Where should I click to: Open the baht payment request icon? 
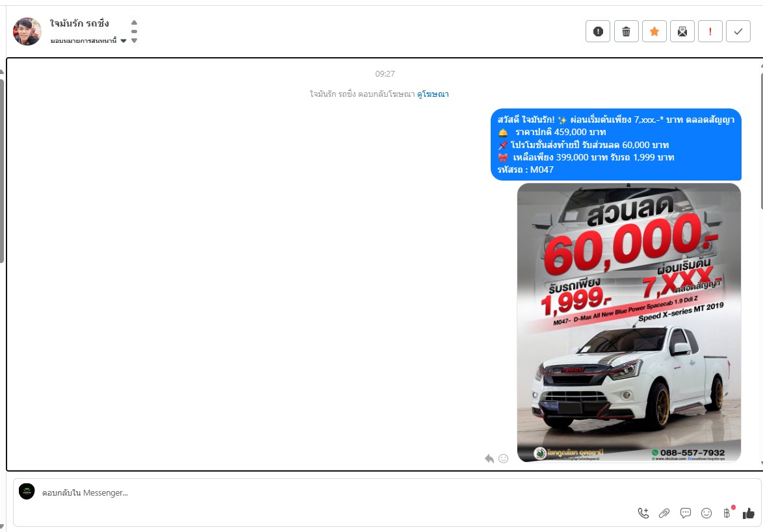tap(727, 513)
